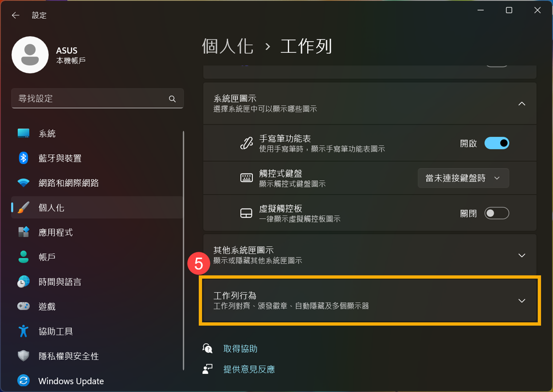The width and height of the screenshot is (553, 392).
Task: Click Give feedback link (提供意見反應)
Action: (x=249, y=369)
